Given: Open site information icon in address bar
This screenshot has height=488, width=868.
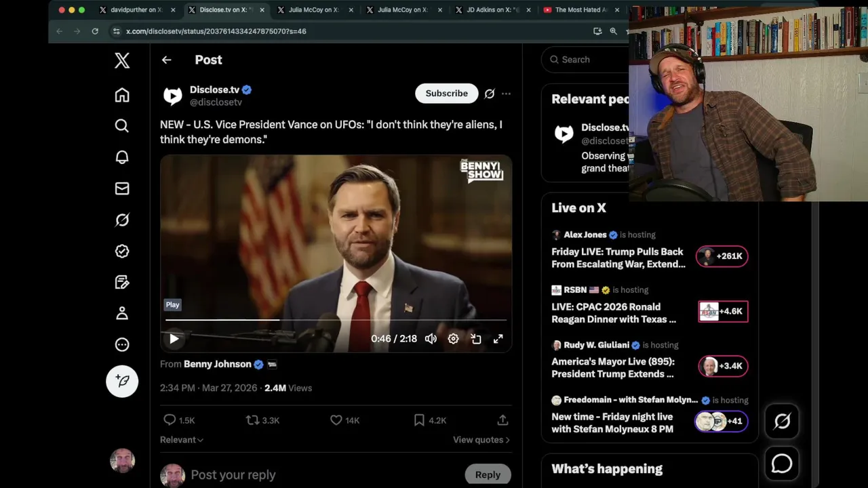Looking at the screenshot, I should click(x=116, y=31).
